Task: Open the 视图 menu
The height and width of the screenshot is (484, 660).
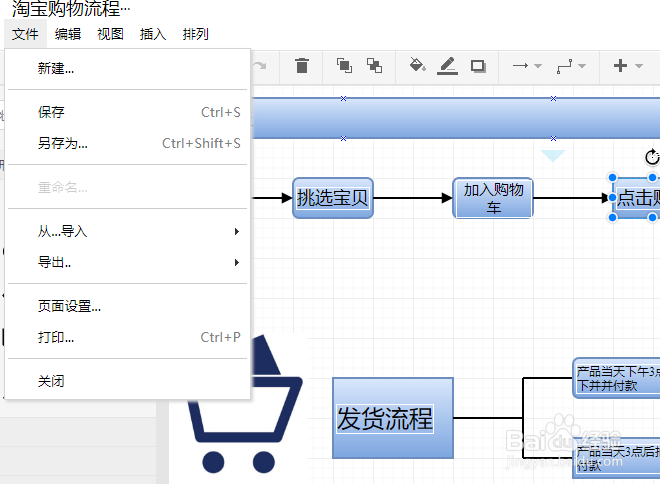Action: (110, 34)
